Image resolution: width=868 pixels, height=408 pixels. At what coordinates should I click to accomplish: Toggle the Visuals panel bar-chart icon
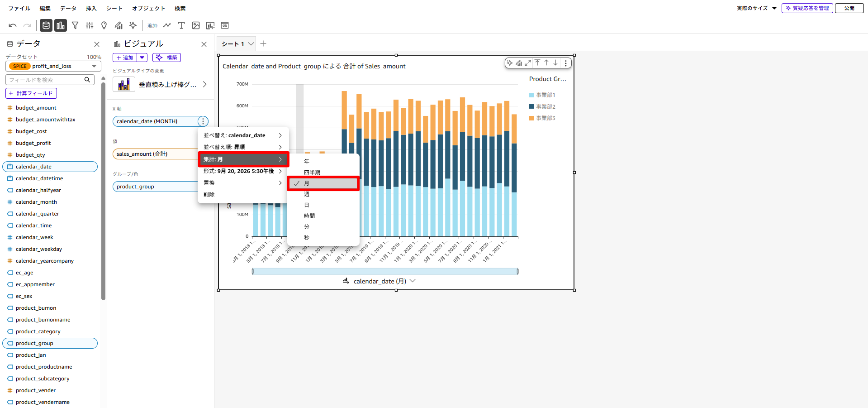[61, 25]
